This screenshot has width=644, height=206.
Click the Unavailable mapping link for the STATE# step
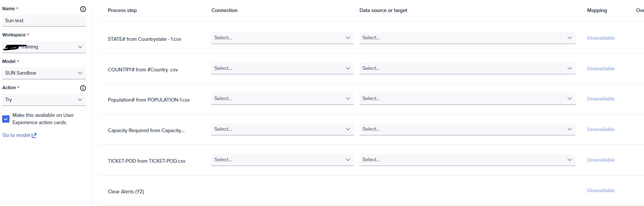tap(601, 38)
